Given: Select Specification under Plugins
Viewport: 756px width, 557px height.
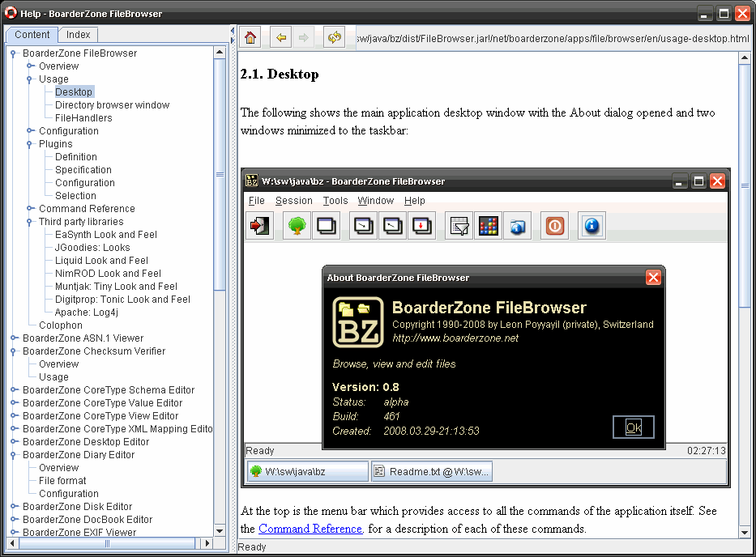Looking at the screenshot, I should click(x=83, y=170).
